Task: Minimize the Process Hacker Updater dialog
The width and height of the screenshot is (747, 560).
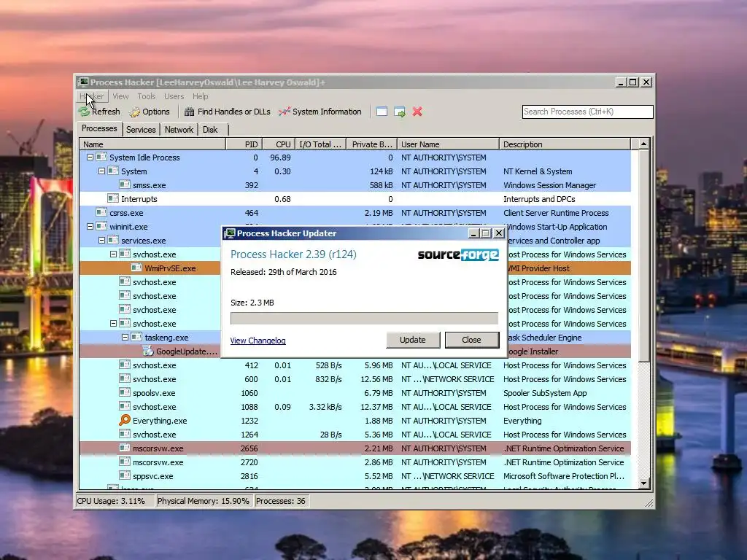Action: [473, 233]
